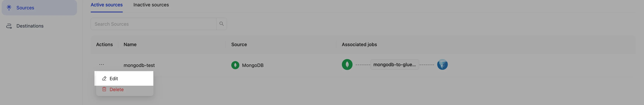Click the MongoDB text label in the row

pyautogui.click(x=252, y=65)
